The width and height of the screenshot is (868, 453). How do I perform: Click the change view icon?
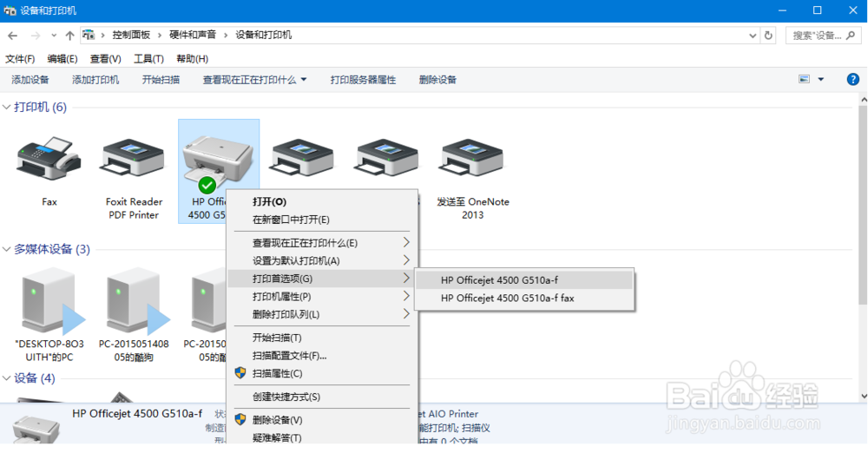pos(805,79)
